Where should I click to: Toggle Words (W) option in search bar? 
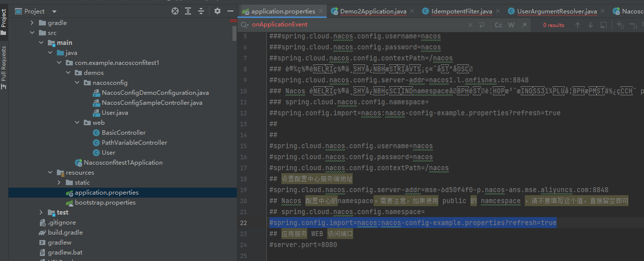coord(511,25)
